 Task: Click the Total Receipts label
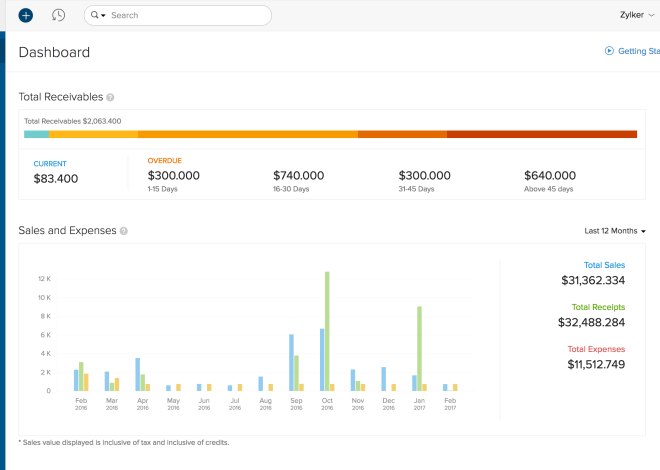coord(598,307)
